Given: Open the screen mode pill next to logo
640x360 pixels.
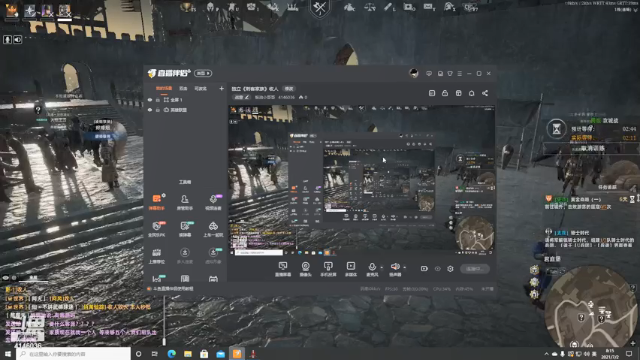Looking at the screenshot, I should 203,73.
